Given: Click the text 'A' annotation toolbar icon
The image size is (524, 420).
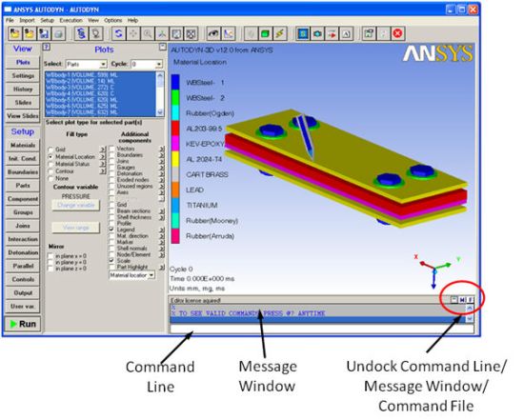Looking at the screenshot, I should tap(346, 33).
